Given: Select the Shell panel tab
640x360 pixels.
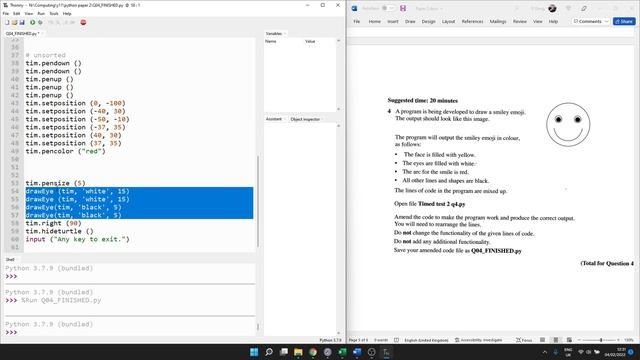Looking at the screenshot, I should (10, 260).
